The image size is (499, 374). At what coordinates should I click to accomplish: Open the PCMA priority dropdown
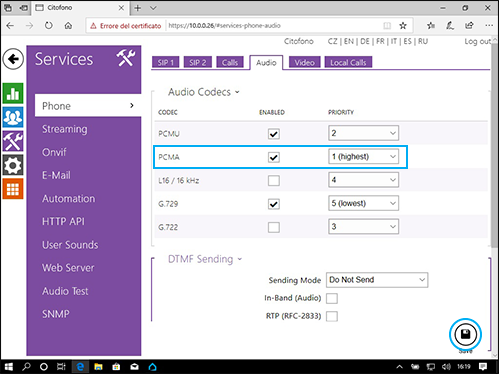coord(363,157)
